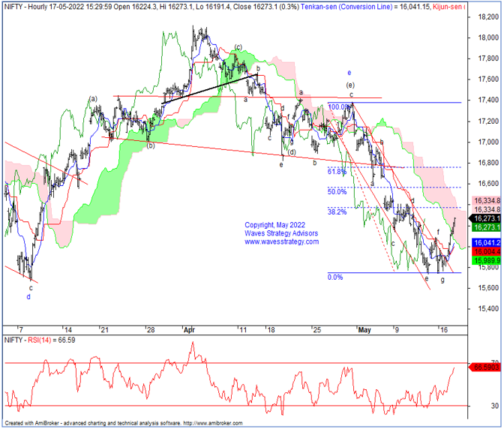
Task: Click the 16 date axis label
Action: click(444, 330)
